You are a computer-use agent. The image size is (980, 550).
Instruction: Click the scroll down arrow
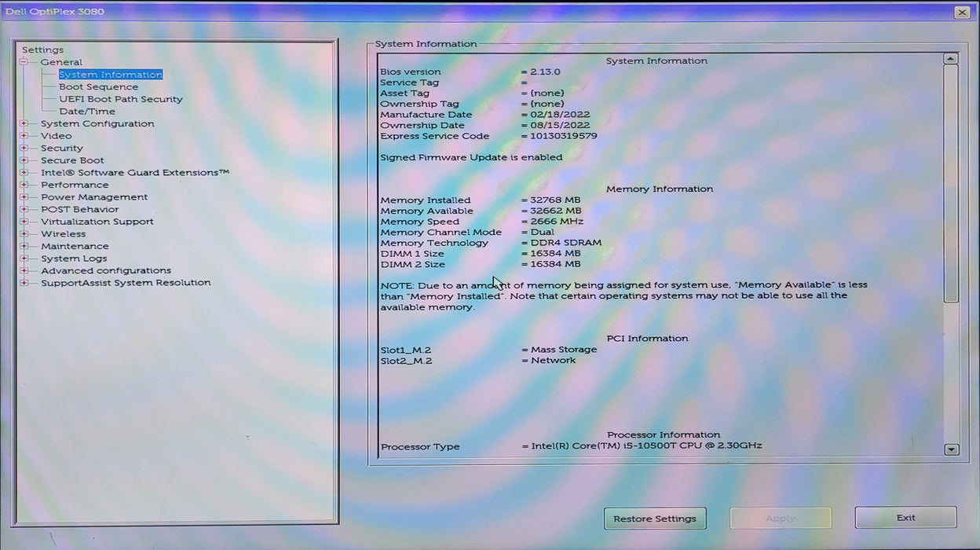click(x=951, y=449)
